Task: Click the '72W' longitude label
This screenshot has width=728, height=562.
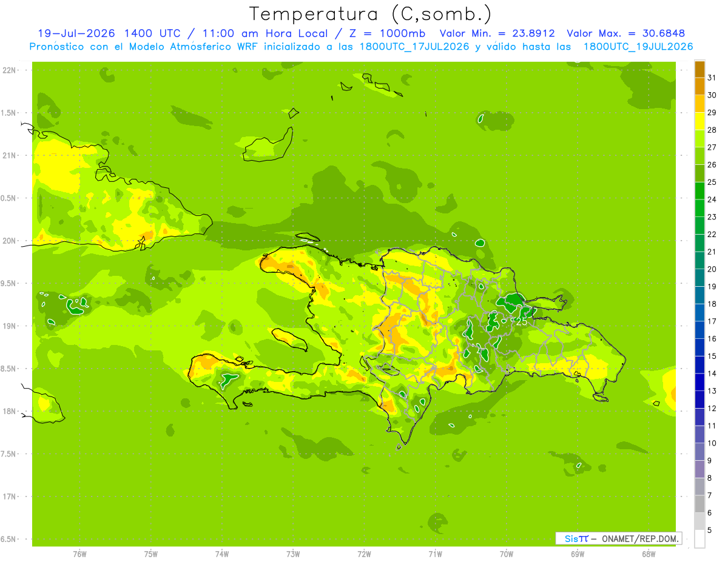Action: click(x=364, y=554)
